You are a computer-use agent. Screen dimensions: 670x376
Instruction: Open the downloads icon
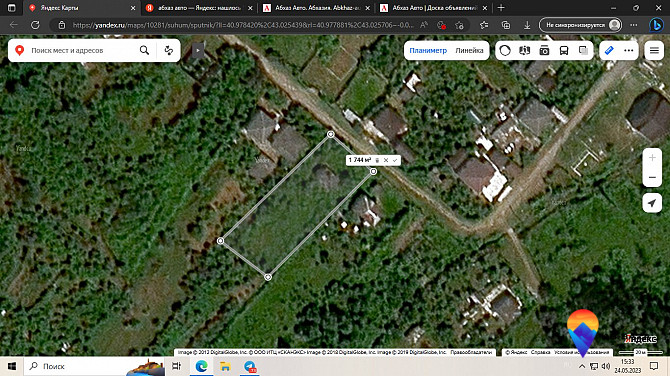click(x=527, y=25)
